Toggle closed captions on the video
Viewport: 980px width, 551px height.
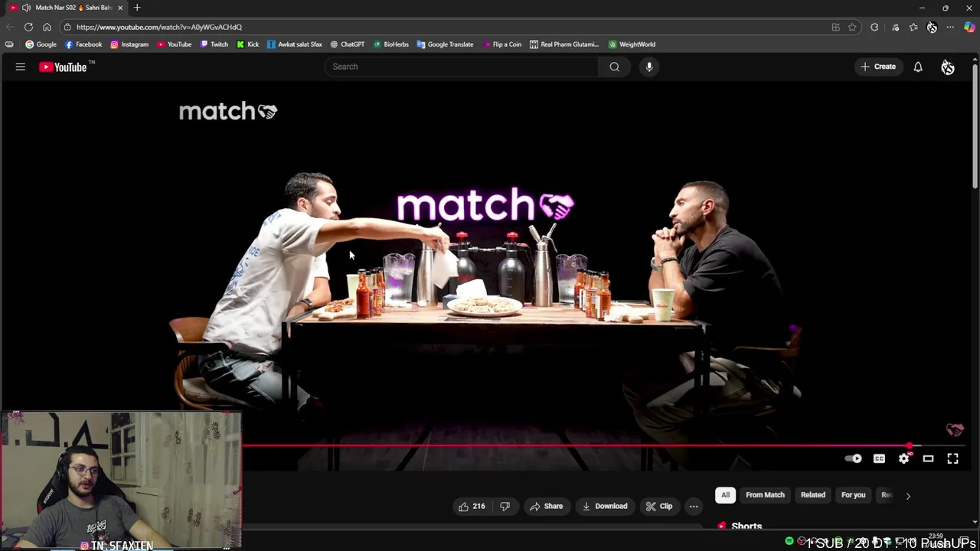(x=879, y=458)
